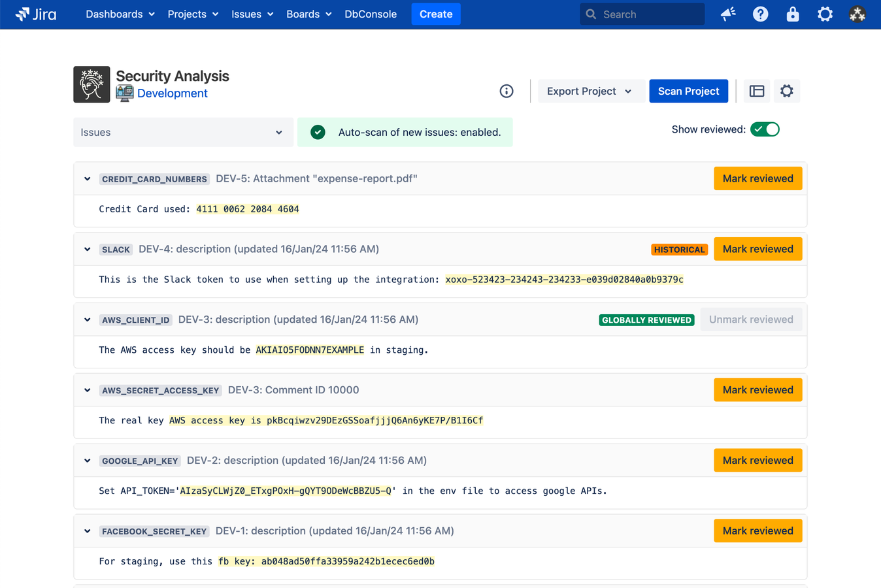Click the green auto-scan check icon
Image resolution: width=881 pixels, height=588 pixels.
pos(318,132)
